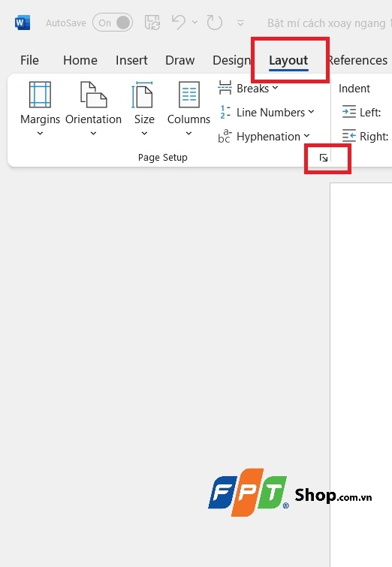The image size is (392, 567).
Task: Select the Layout ribbon tab
Action: [x=288, y=60]
